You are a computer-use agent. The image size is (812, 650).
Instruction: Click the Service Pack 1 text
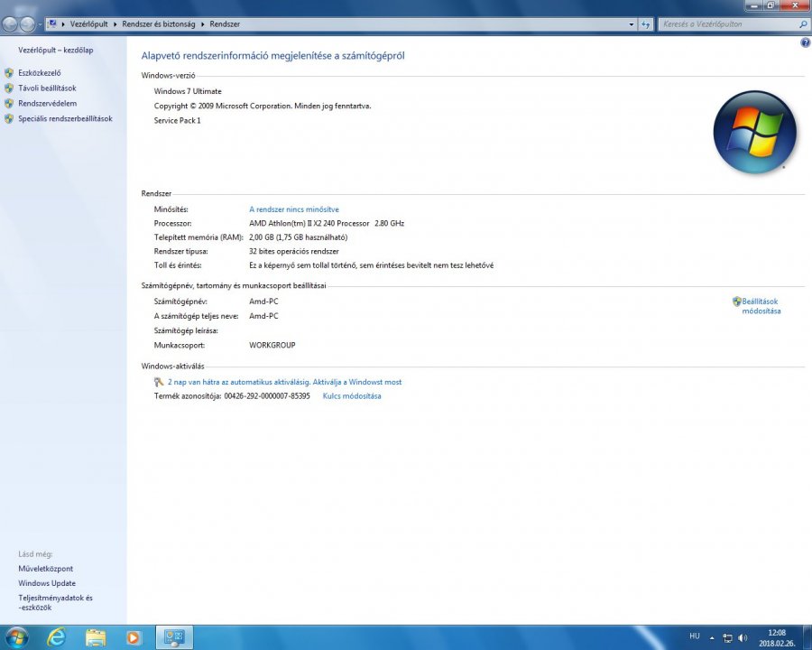click(177, 120)
